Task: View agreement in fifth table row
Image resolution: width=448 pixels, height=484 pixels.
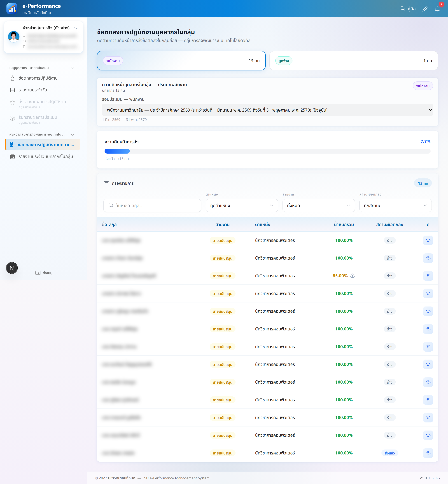Action: [428, 311]
